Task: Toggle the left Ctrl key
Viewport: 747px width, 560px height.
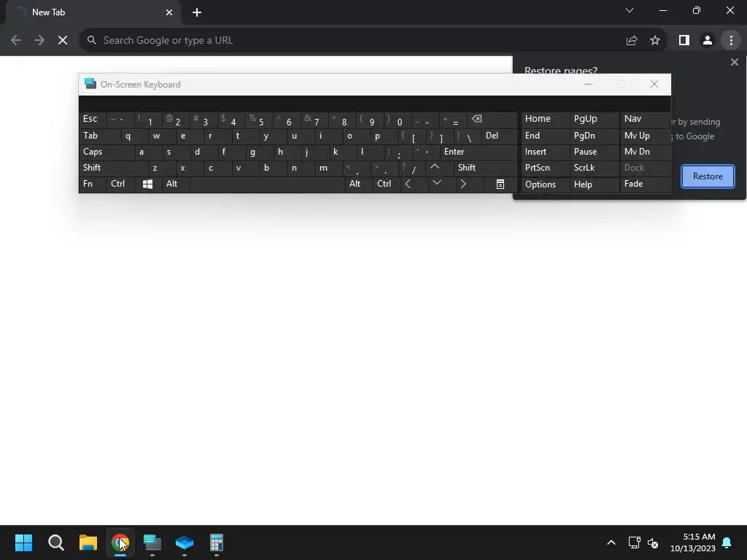Action: 120,184
